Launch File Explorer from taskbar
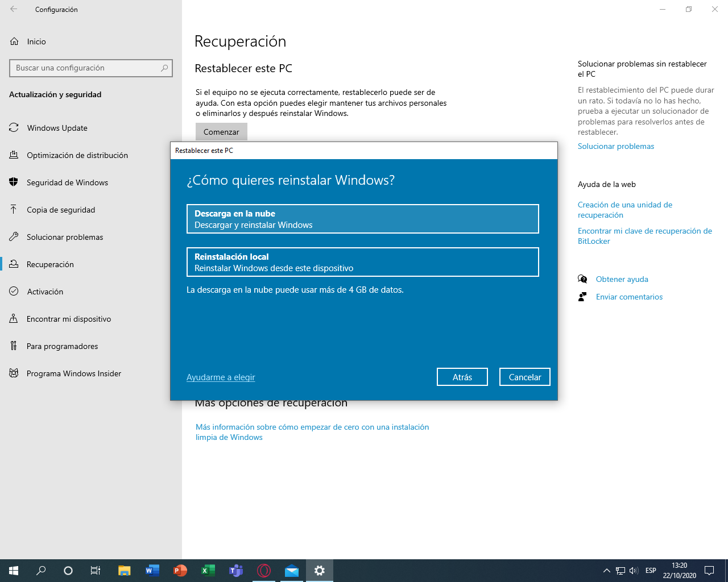728x582 pixels. click(x=124, y=571)
